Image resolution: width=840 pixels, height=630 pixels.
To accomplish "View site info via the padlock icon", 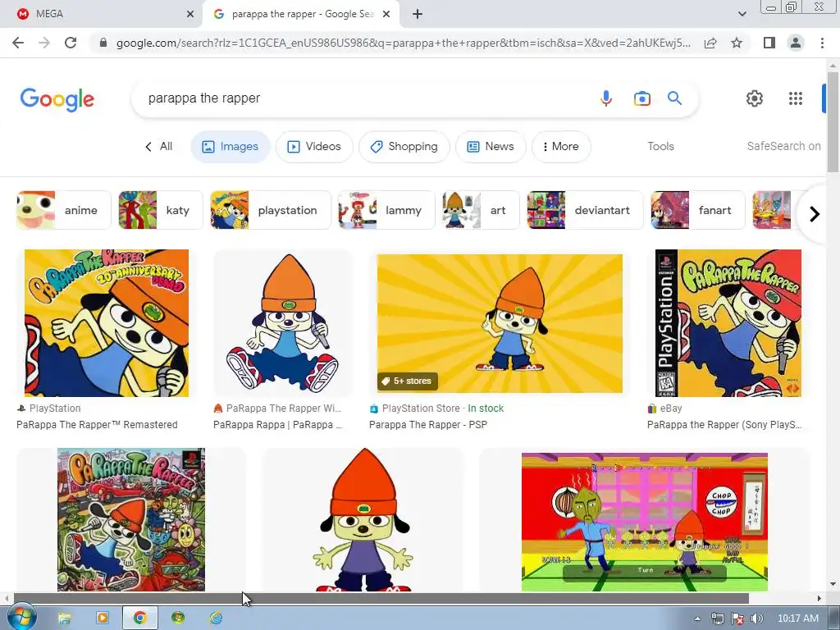I will point(103,43).
